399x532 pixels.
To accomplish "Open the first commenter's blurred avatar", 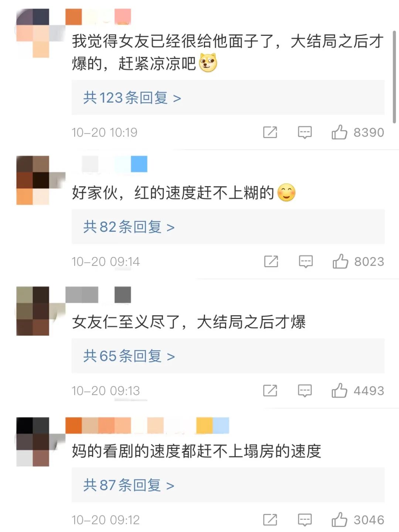I will (37, 33).
